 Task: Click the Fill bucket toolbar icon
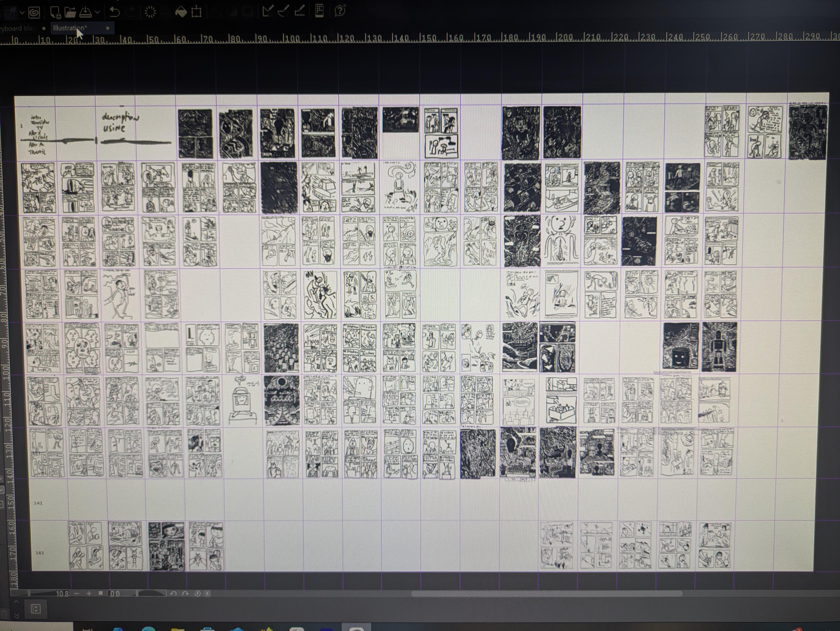(181, 12)
